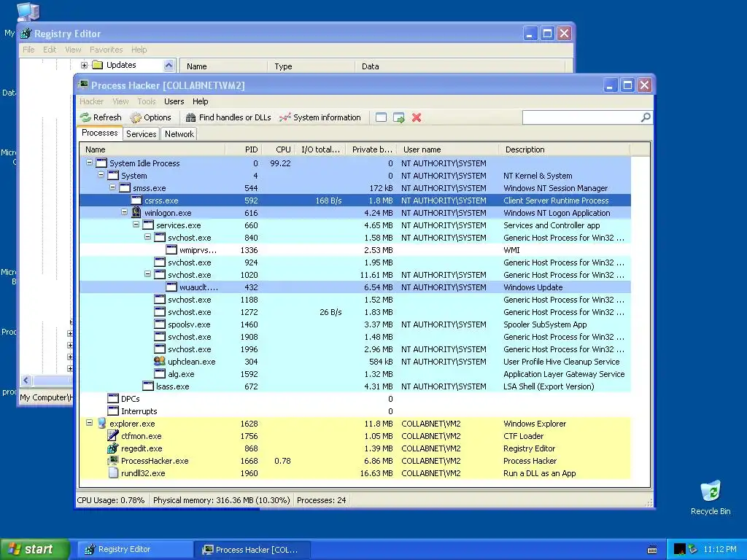
Task: Sort by Description column header
Action: click(x=565, y=149)
